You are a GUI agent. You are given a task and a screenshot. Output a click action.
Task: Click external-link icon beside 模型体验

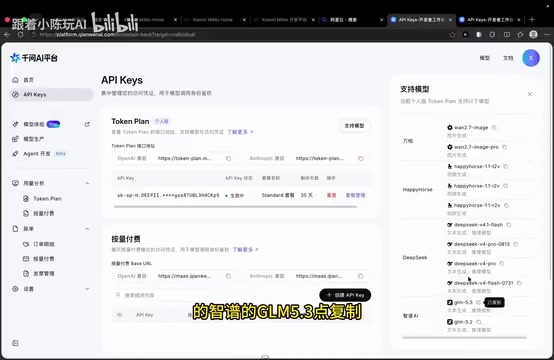click(x=87, y=124)
